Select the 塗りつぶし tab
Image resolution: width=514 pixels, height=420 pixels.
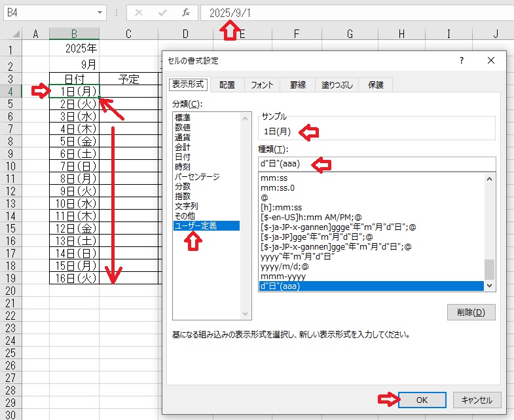click(337, 85)
